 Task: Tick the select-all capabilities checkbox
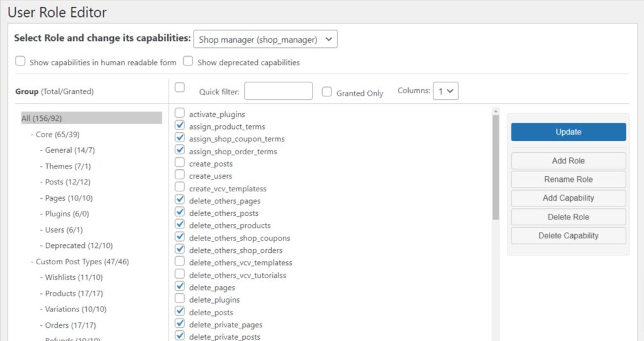pos(180,87)
